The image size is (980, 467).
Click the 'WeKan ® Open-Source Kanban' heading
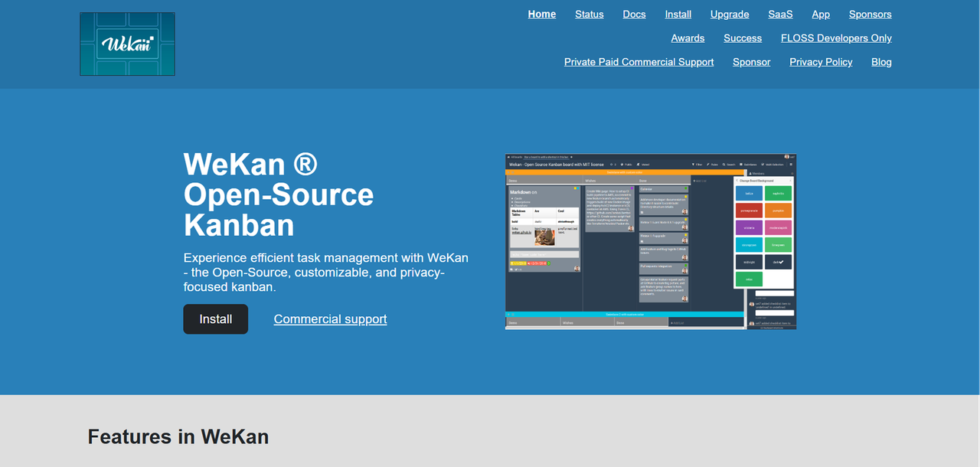coord(279,194)
